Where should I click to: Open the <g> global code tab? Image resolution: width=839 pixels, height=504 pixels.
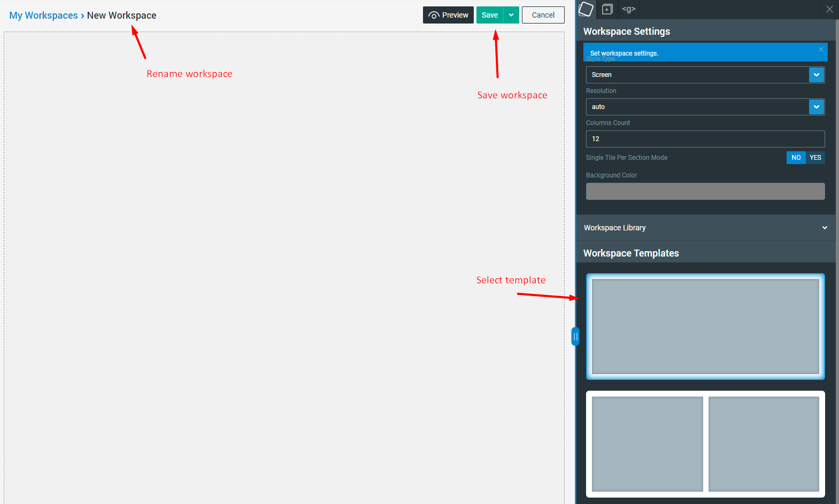click(628, 9)
